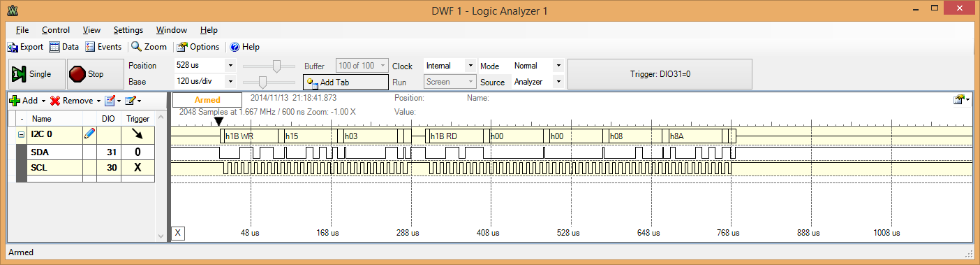Open the Settings menu
Screen dimensions: 980x265
[128, 30]
